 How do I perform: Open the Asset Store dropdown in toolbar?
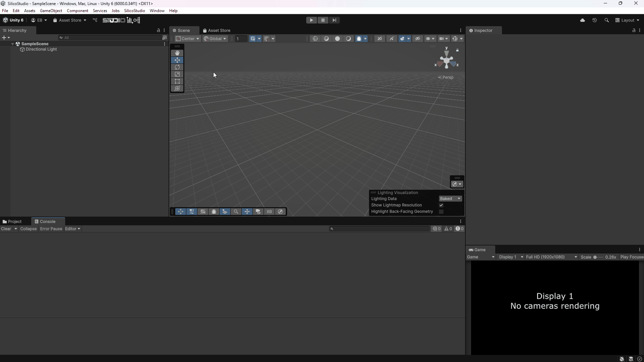(70, 20)
